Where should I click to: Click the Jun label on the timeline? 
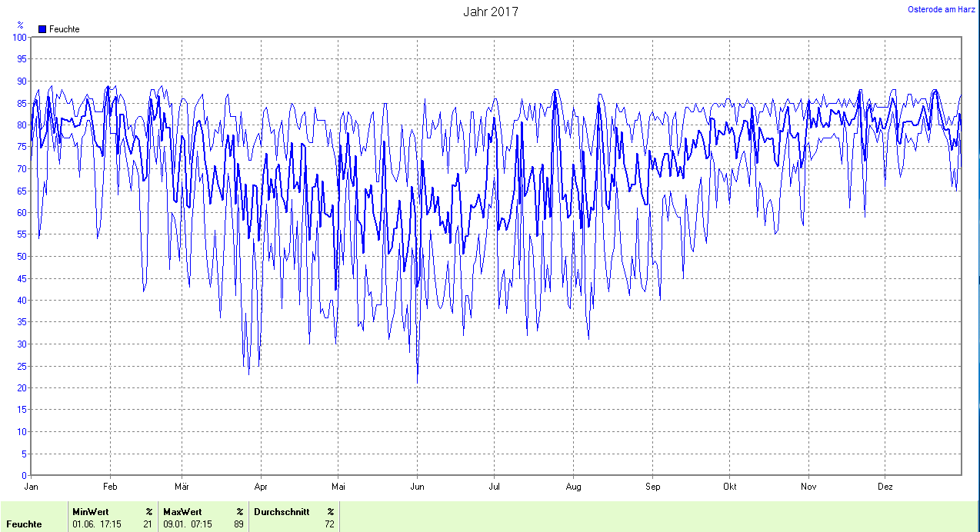click(417, 487)
